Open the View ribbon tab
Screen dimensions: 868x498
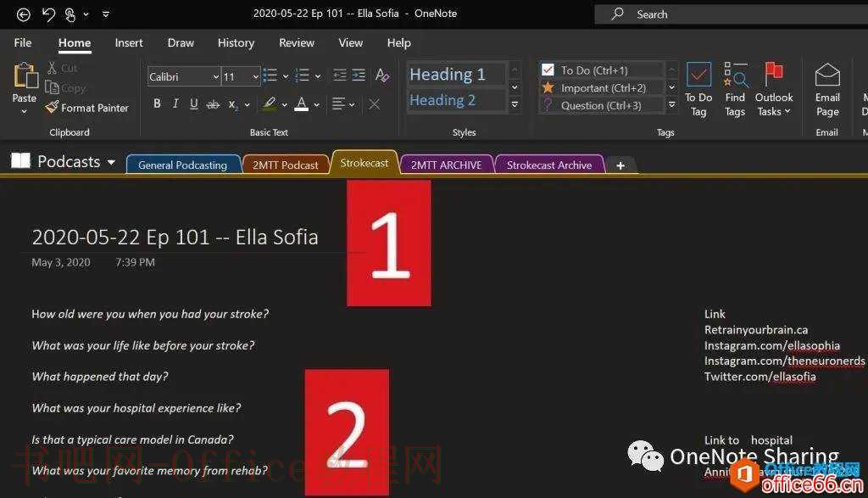pos(350,42)
